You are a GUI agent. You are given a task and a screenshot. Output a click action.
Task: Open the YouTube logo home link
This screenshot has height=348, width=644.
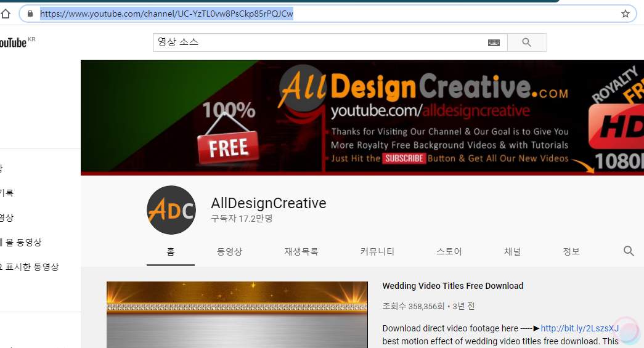click(17, 42)
